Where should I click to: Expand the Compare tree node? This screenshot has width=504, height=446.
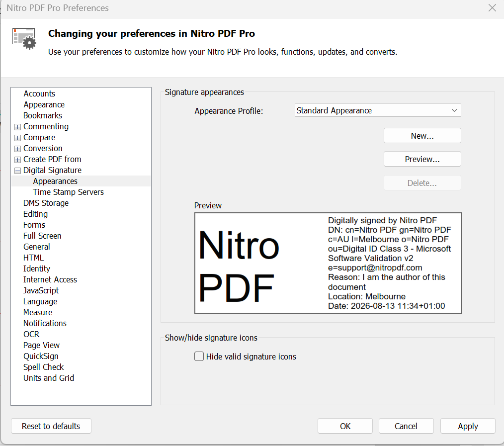tap(18, 138)
